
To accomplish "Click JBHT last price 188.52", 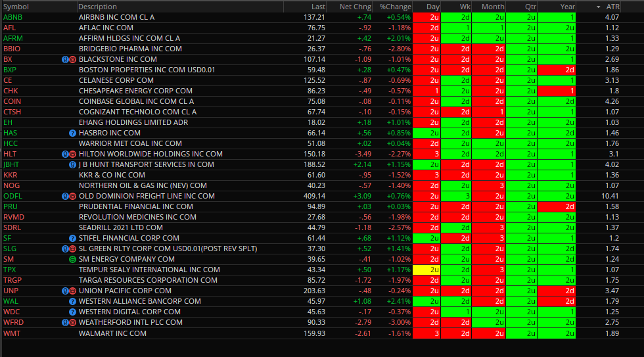I will click(x=314, y=165).
